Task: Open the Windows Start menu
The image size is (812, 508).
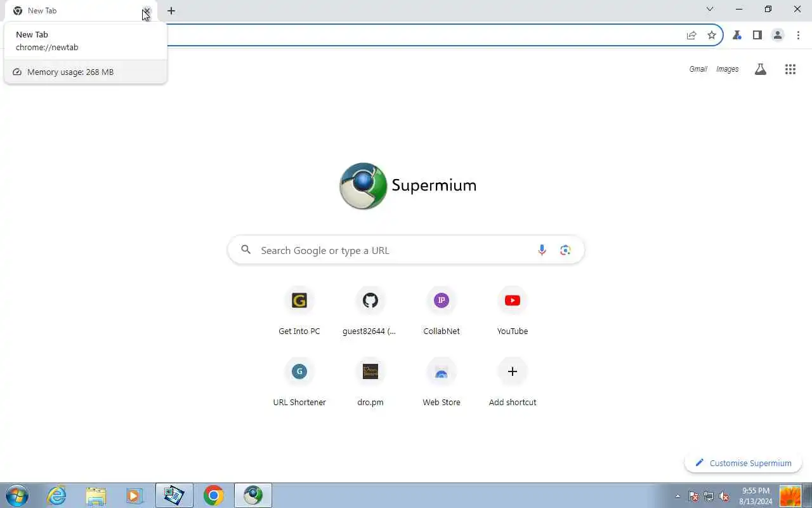Action: [x=17, y=495]
